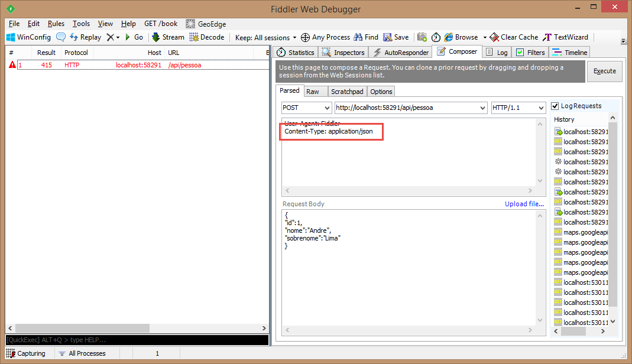Click the All Processes status filter
Image resolution: width=632 pixels, height=364 pixels.
pos(82,353)
